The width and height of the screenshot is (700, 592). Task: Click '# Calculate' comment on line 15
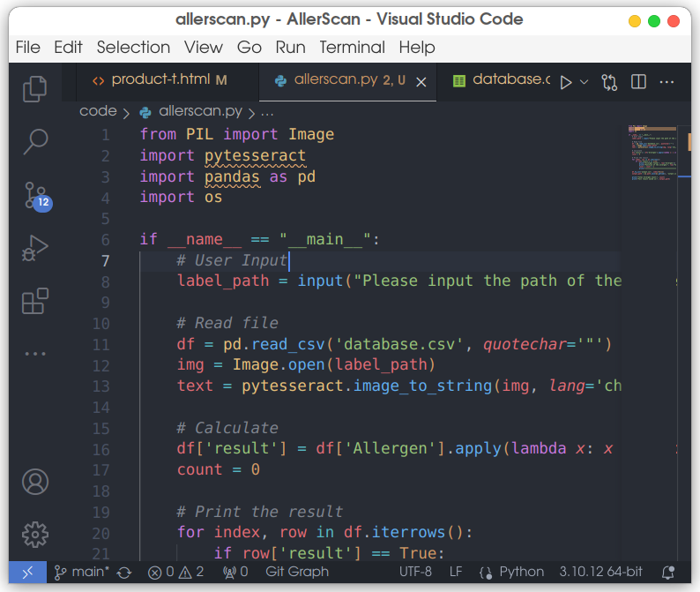pos(227,428)
